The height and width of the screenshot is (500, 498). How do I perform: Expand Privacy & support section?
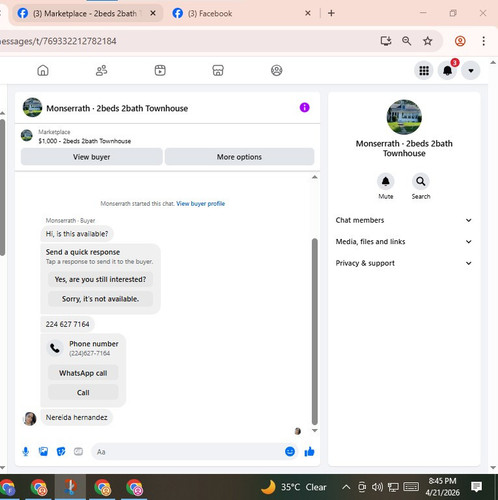[404, 263]
